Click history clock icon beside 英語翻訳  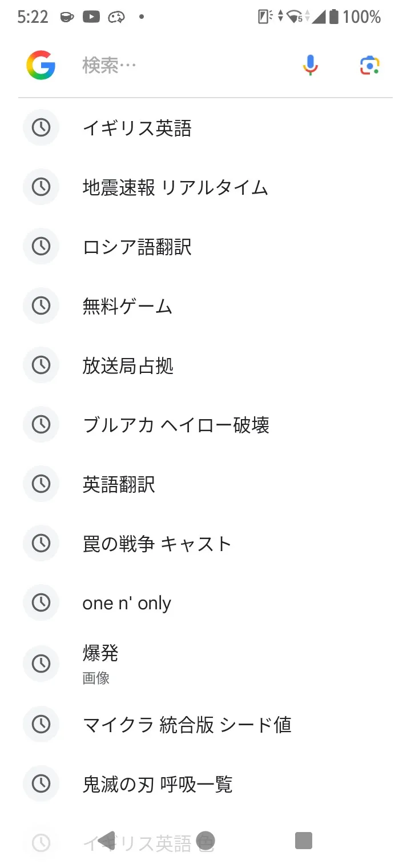click(x=41, y=484)
